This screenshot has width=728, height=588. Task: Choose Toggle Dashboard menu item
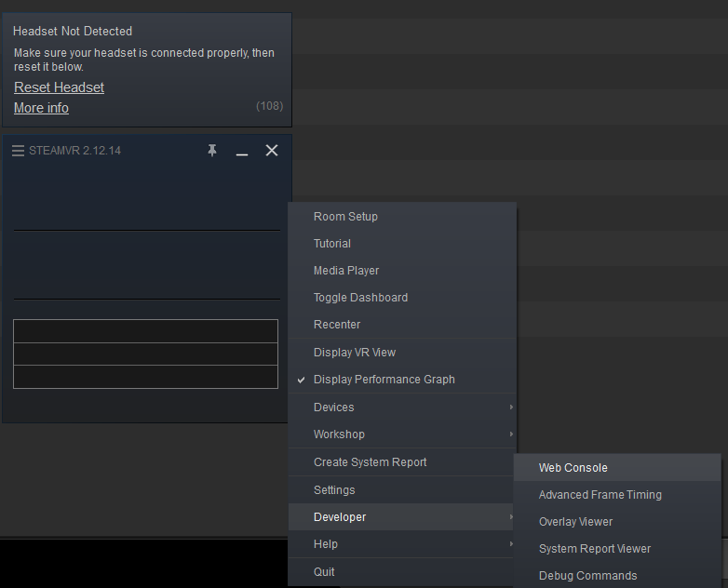click(x=402, y=298)
